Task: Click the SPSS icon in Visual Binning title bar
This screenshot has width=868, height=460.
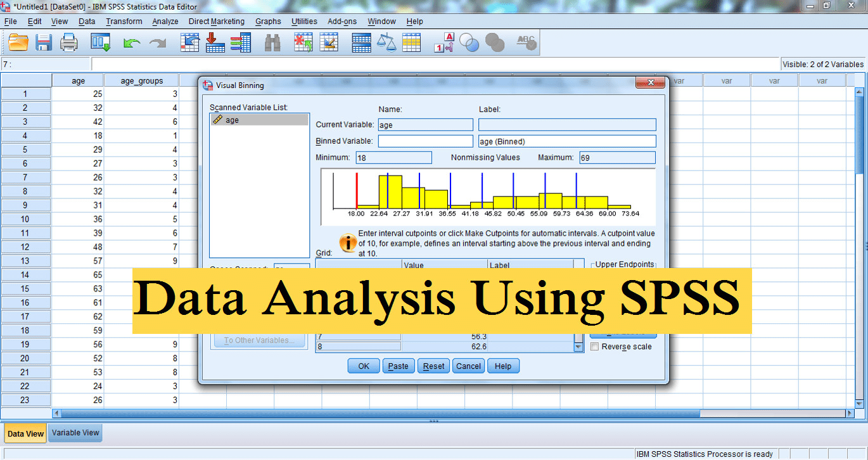Action: (207, 85)
